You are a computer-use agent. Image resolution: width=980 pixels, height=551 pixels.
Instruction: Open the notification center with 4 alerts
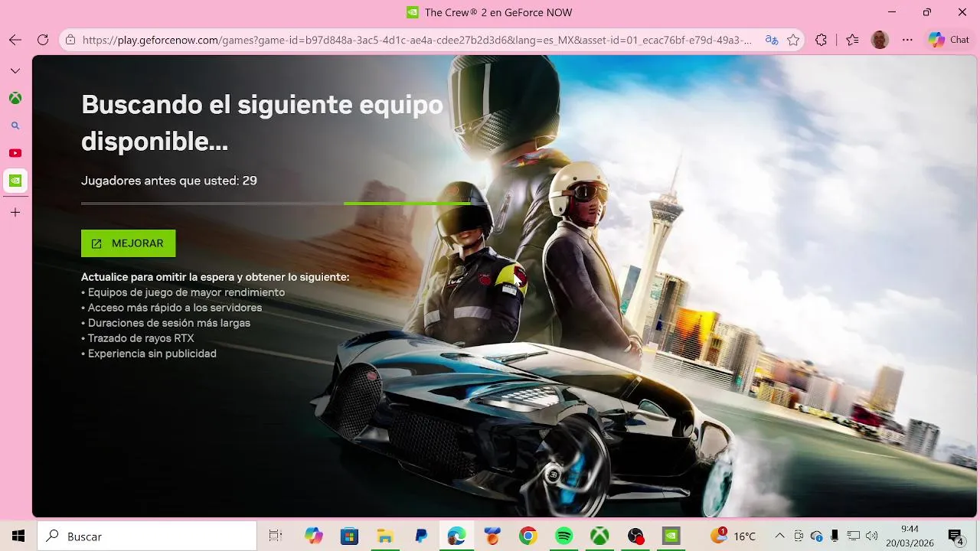point(955,536)
